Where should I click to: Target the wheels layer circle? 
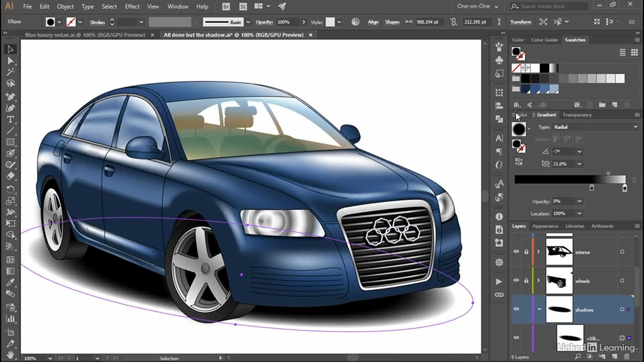pyautogui.click(x=622, y=281)
